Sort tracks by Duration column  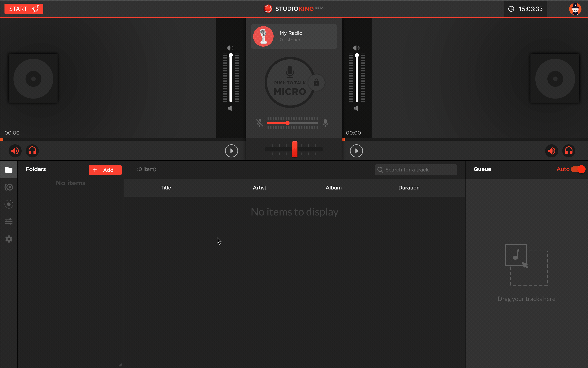pyautogui.click(x=409, y=188)
